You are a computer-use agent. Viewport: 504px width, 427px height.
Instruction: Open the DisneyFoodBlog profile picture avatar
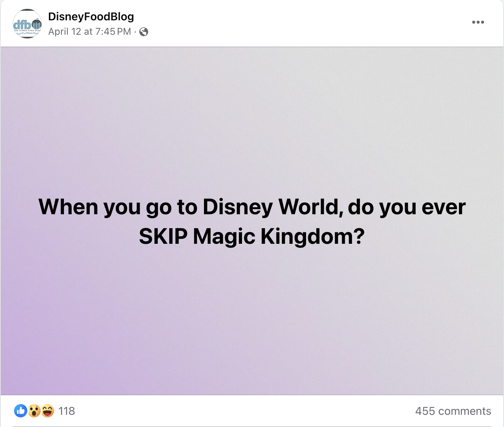click(27, 24)
